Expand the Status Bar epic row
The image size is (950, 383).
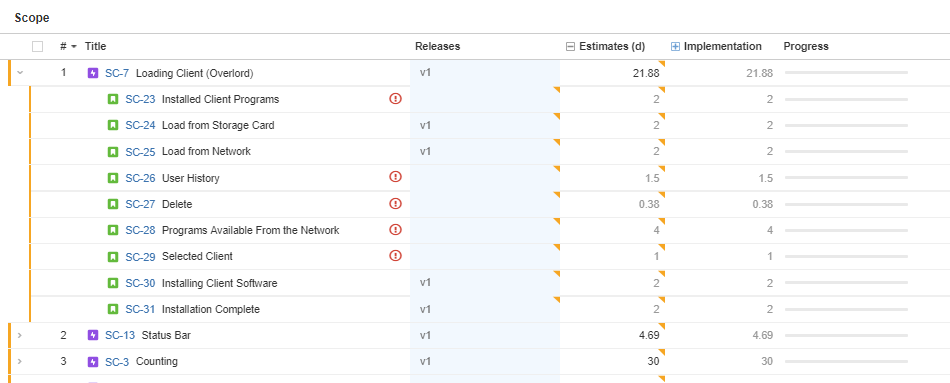coord(19,335)
